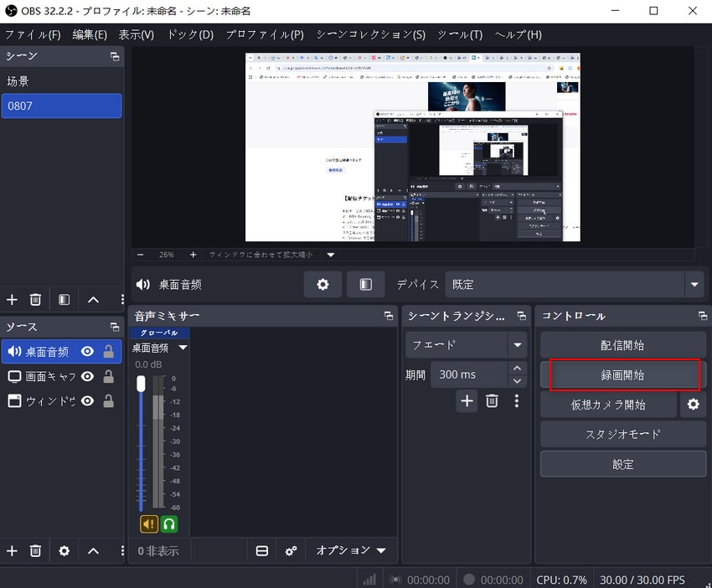This screenshot has height=588, width=712.
Task: Open the 表示(V) menu
Action: (x=137, y=35)
